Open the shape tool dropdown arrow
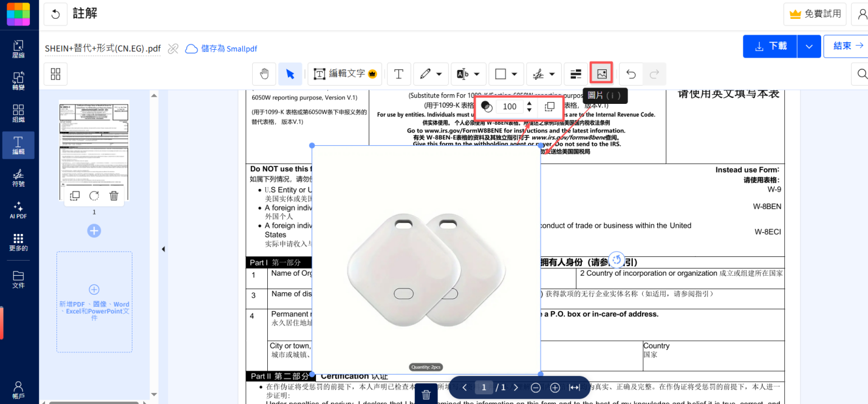Viewport: 868px width, 404px height. (513, 74)
